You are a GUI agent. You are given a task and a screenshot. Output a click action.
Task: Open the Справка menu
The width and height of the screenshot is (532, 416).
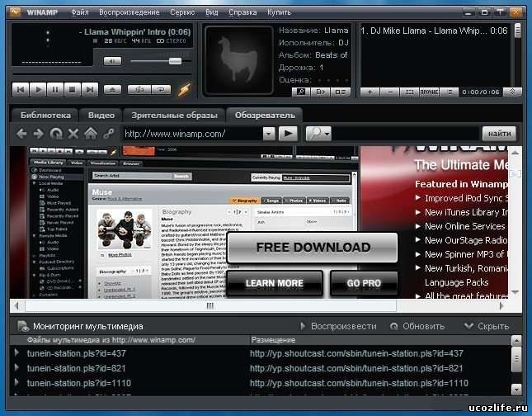(x=242, y=12)
